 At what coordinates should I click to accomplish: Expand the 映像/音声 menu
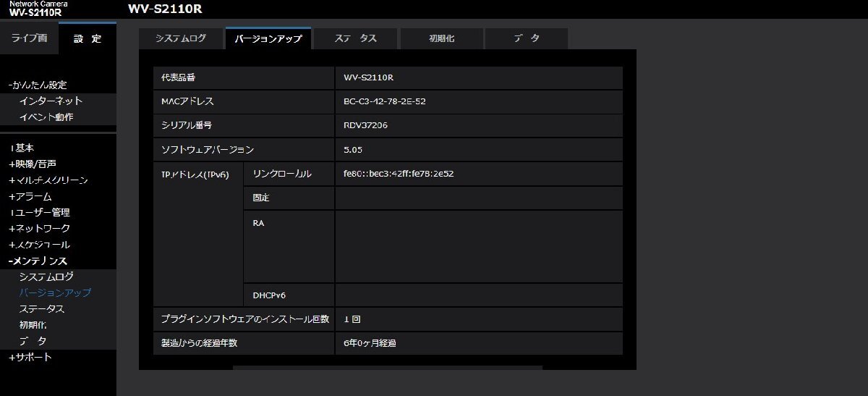point(33,164)
